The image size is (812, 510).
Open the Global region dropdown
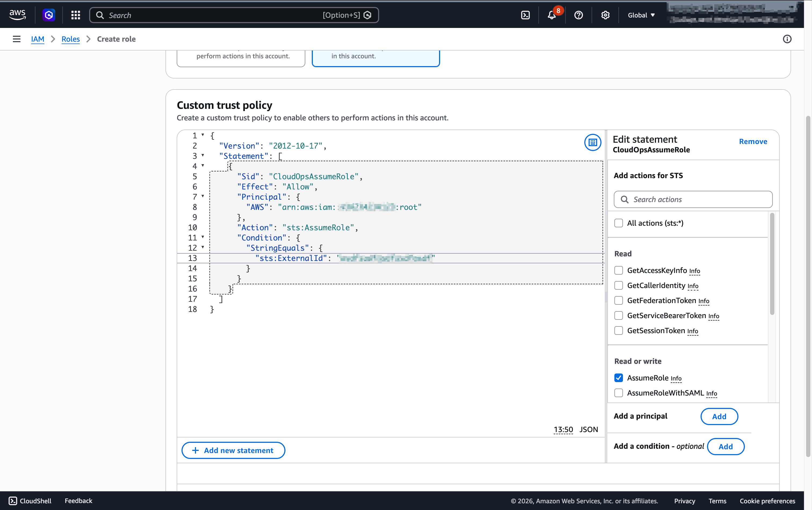(x=641, y=15)
